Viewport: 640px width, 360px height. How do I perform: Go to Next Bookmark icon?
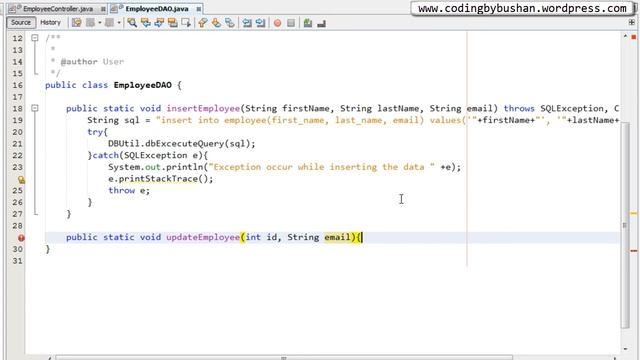(x=216, y=23)
